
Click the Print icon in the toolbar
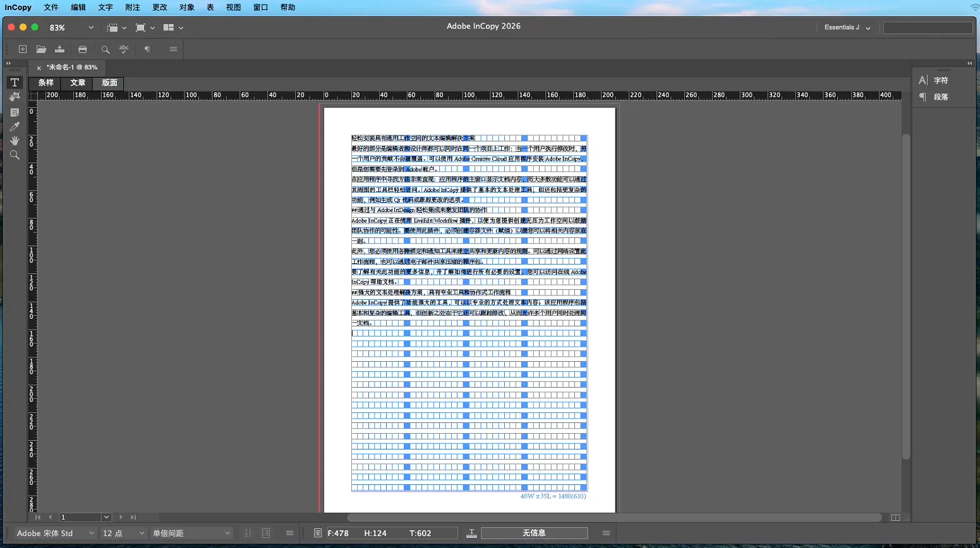82,49
